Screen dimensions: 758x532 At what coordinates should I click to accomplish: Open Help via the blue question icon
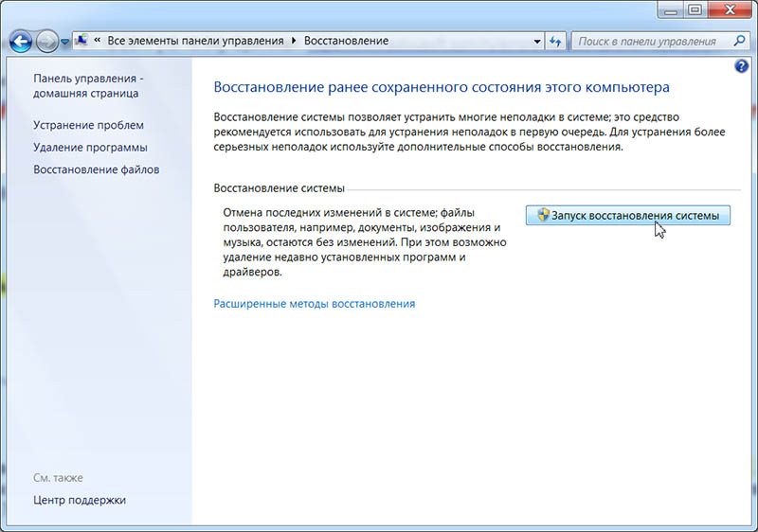point(742,66)
